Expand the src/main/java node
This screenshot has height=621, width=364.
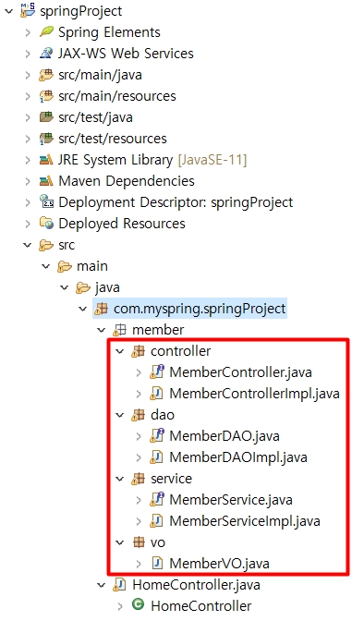[x=28, y=75]
